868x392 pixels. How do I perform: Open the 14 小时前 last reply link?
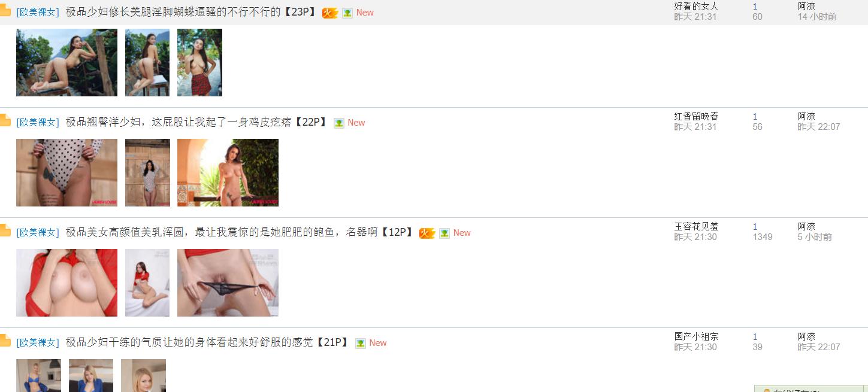pos(817,17)
